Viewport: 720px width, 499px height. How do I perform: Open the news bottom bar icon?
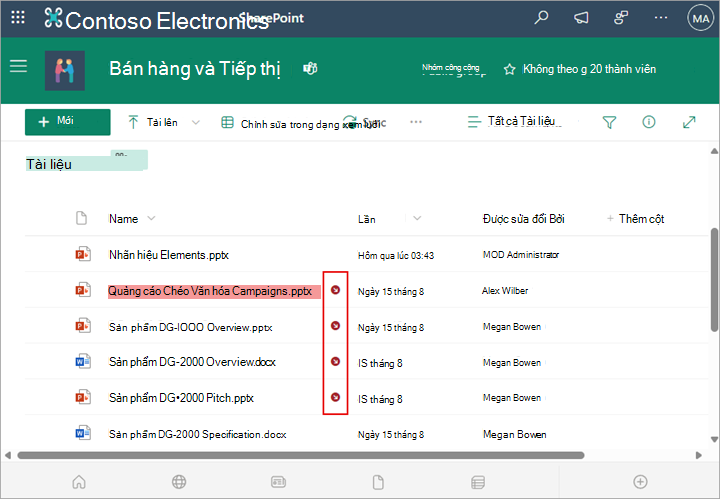pyautogui.click(x=278, y=482)
